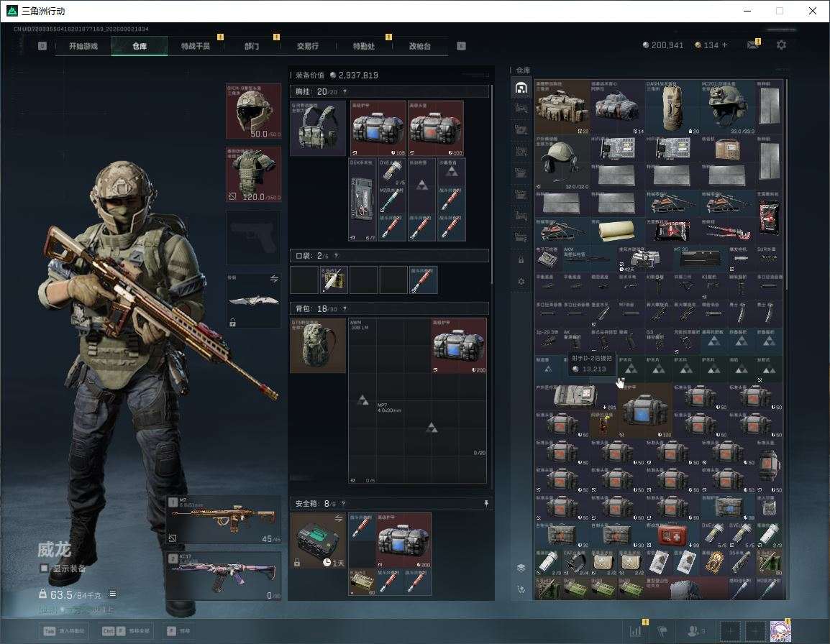
Task: Select the equipped helmet slot showing 50.0
Action: pyautogui.click(x=254, y=111)
